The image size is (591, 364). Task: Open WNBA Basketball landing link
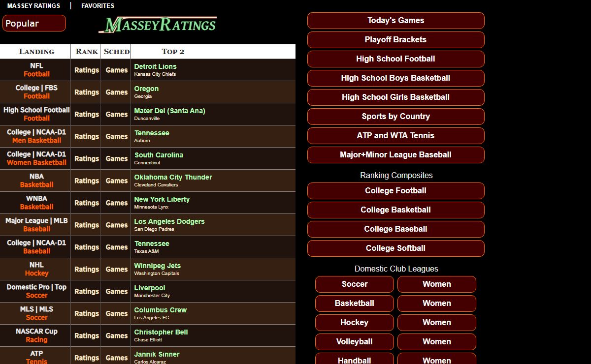[x=36, y=203]
